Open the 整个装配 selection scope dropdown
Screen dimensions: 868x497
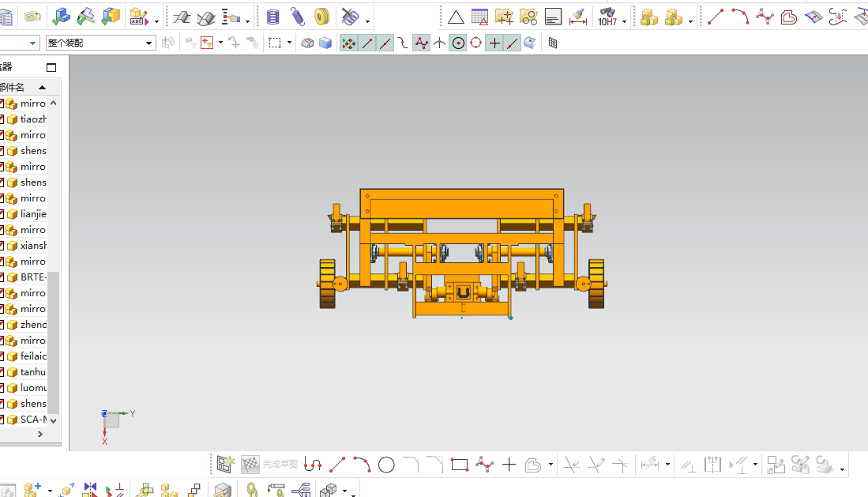148,43
